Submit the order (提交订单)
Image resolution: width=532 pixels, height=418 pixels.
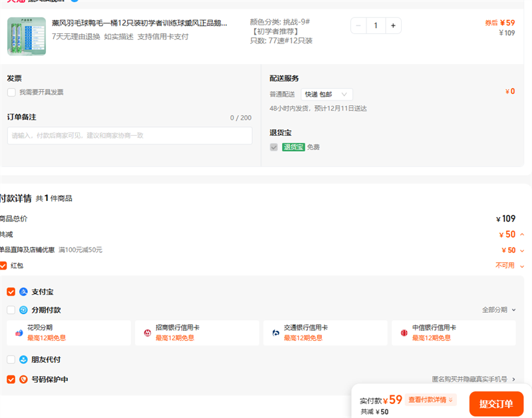[x=495, y=404]
